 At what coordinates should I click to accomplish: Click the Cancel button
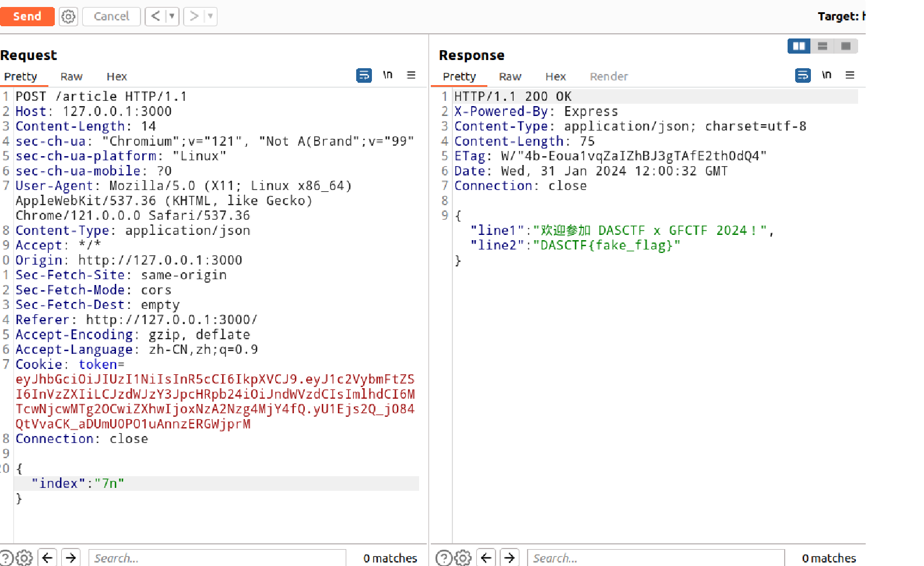coord(111,16)
